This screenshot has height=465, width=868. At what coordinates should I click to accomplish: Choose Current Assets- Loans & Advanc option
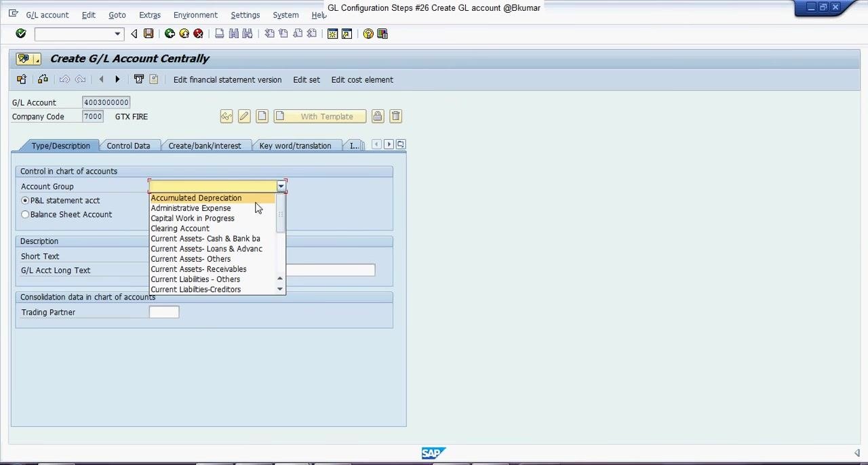(213, 249)
